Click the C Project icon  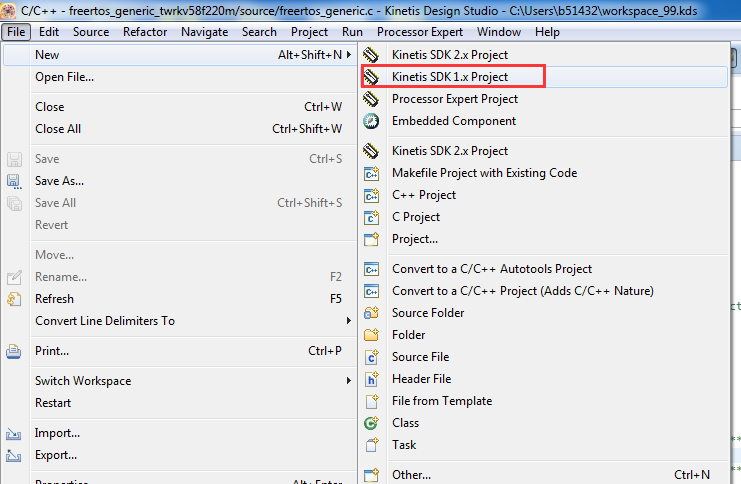pos(371,217)
